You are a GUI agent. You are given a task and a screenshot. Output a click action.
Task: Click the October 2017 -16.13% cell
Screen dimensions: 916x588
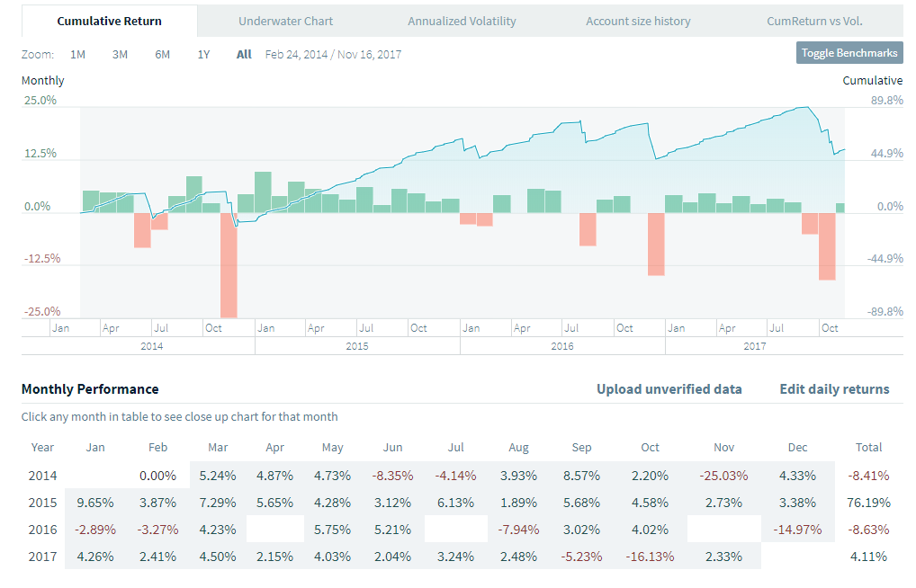point(650,556)
